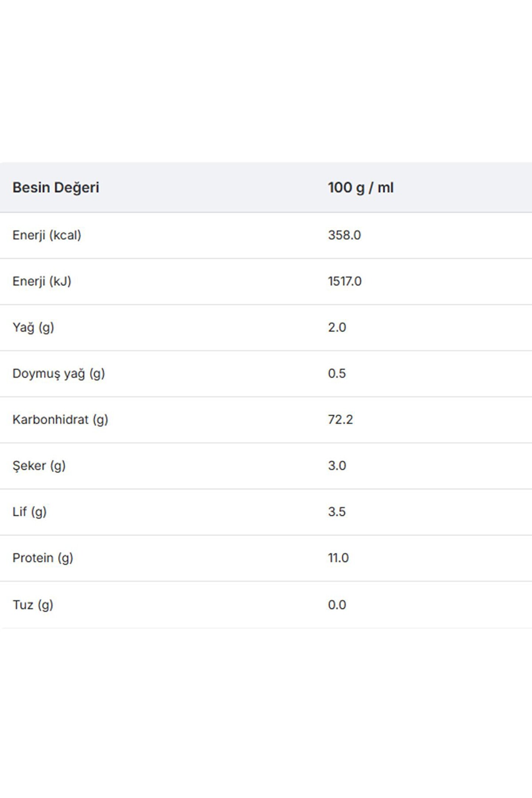
Task: Click the "Besin Değeri" column header
Action: pos(56,188)
